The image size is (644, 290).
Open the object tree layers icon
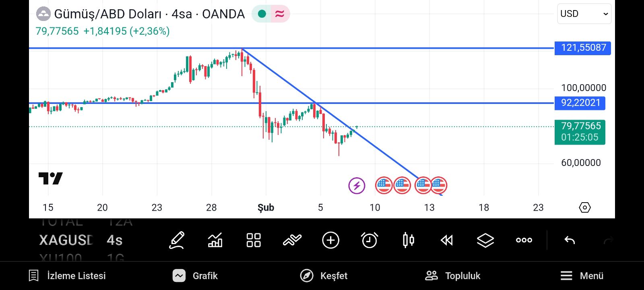[485, 240]
